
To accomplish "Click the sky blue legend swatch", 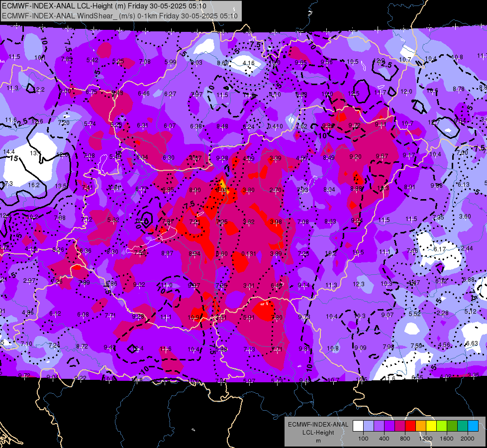I will tap(473, 426).
